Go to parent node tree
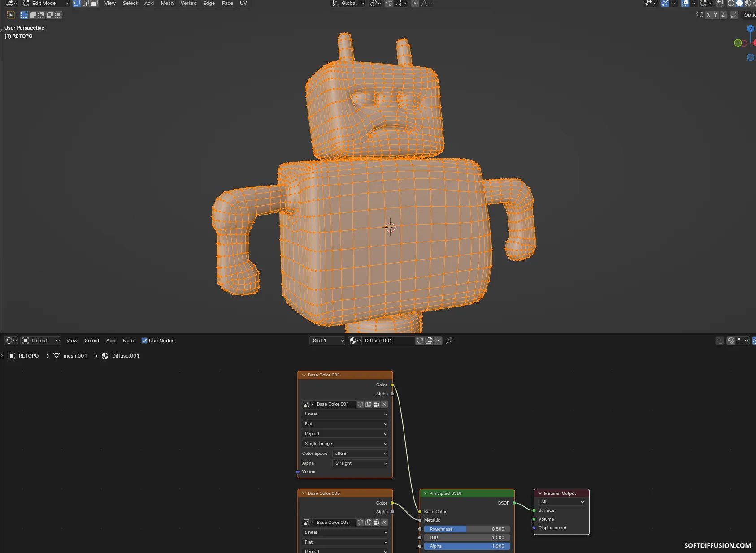This screenshot has width=756, height=553. click(719, 341)
